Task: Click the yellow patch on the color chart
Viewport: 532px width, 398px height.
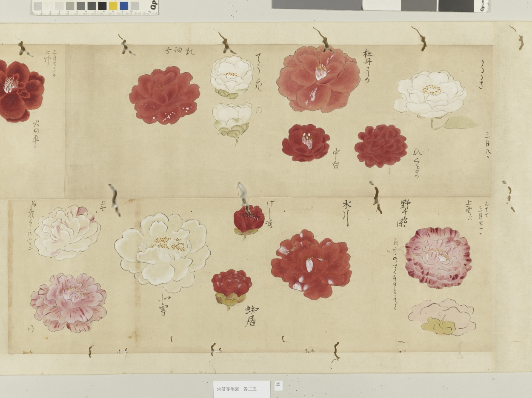Action: pyautogui.click(x=113, y=6)
